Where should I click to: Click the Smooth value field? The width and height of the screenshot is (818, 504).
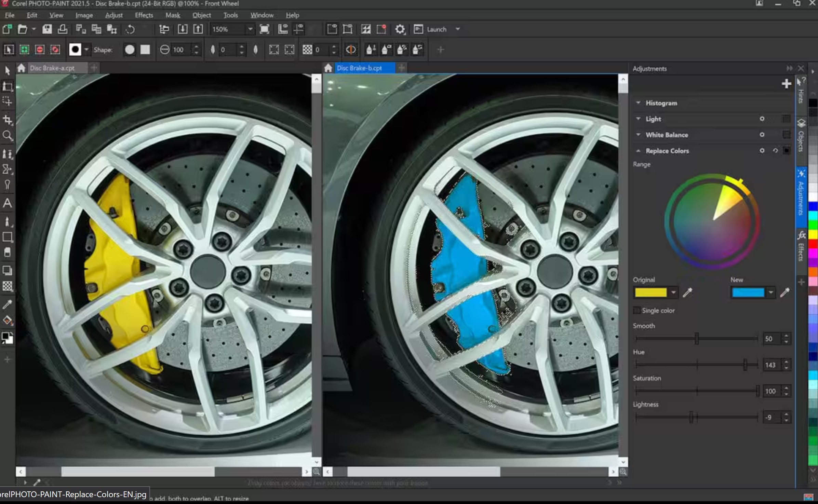[772, 339]
